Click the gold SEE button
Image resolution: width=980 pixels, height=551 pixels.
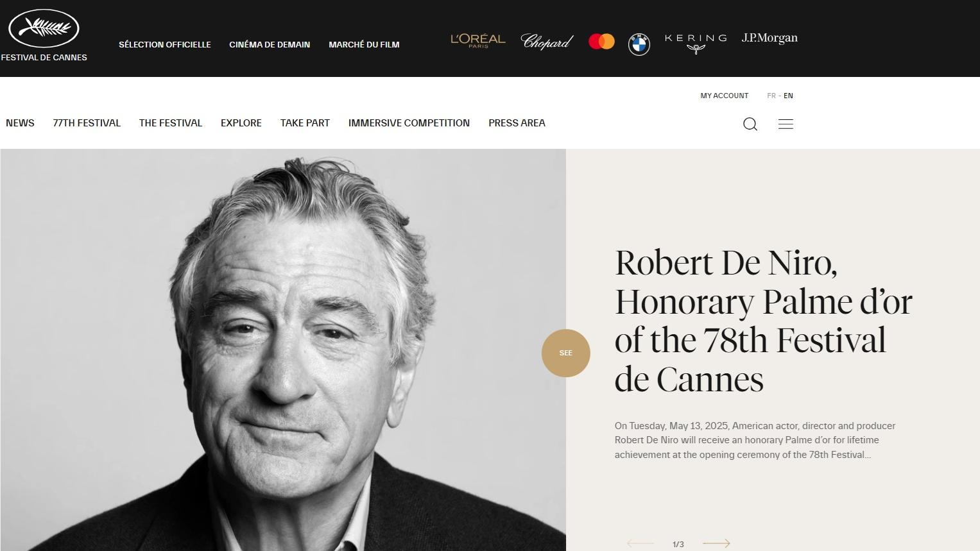point(565,353)
